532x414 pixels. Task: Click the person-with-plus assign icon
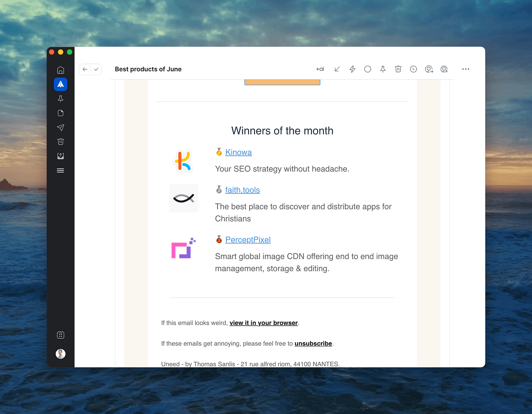point(444,69)
